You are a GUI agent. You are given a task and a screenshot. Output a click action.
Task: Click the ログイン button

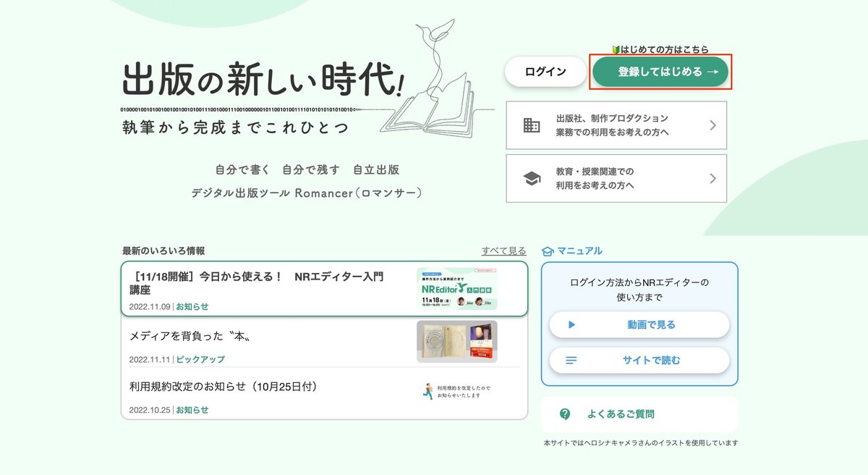tap(545, 72)
